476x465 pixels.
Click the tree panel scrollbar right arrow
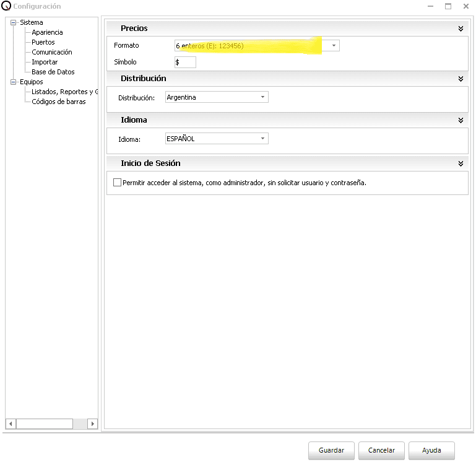click(93, 424)
